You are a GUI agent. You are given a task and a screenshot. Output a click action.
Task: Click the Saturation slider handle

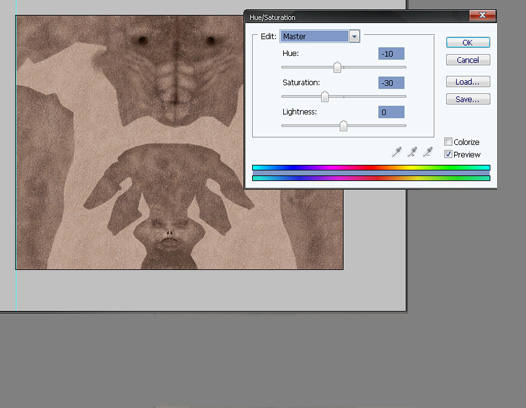pyautogui.click(x=325, y=97)
